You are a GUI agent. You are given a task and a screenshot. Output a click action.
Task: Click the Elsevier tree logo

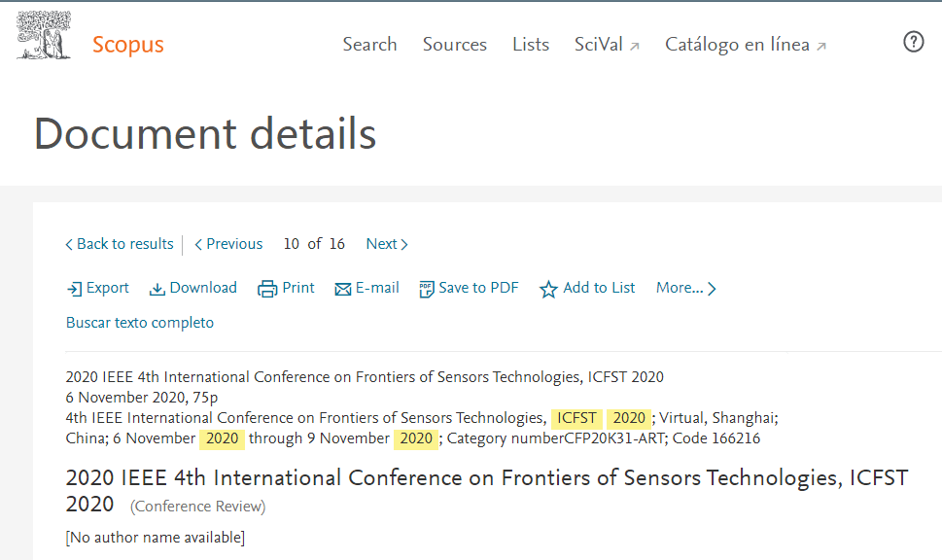coord(44,35)
